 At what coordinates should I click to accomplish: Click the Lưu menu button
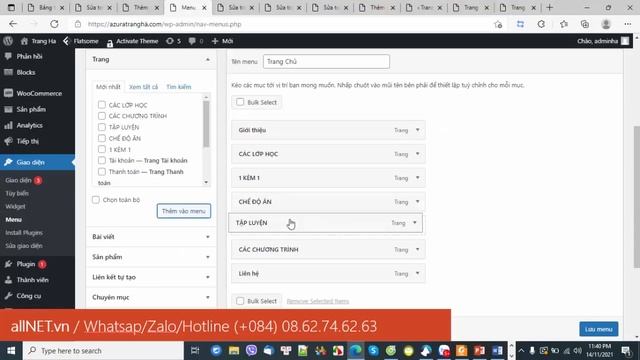pyautogui.click(x=598, y=329)
